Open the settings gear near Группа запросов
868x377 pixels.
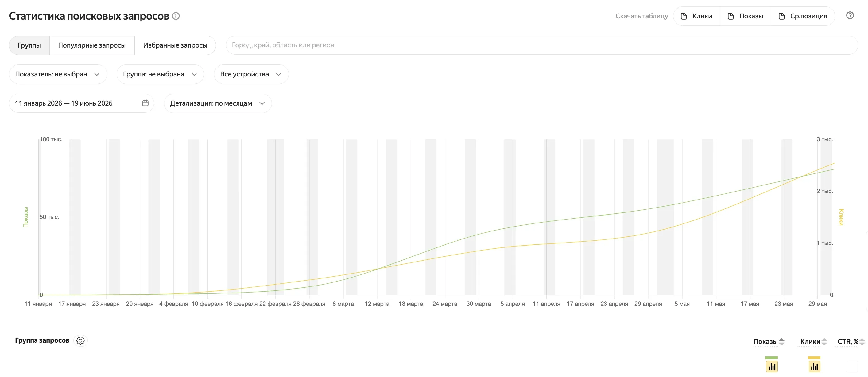tap(80, 340)
